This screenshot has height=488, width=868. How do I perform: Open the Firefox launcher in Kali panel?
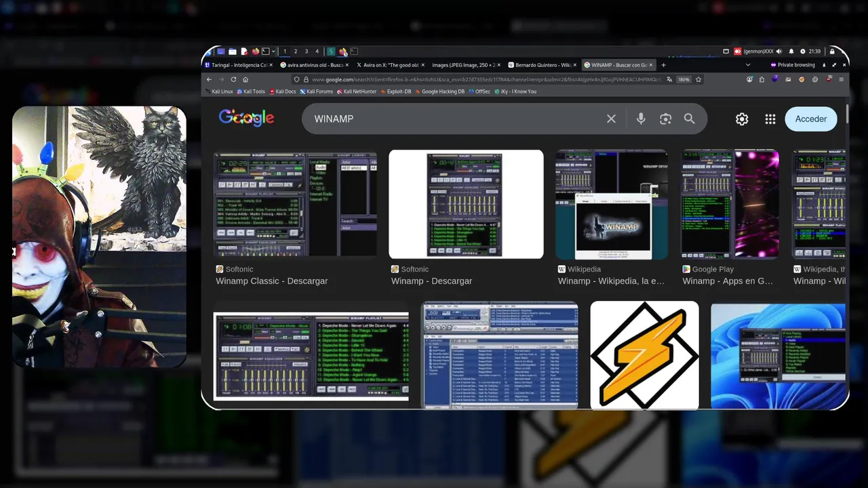coord(256,52)
